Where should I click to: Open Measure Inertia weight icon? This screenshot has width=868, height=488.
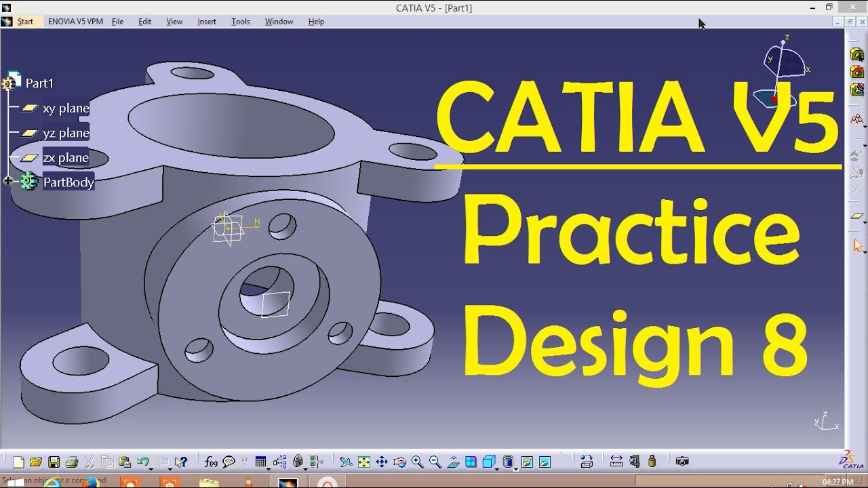point(652,462)
